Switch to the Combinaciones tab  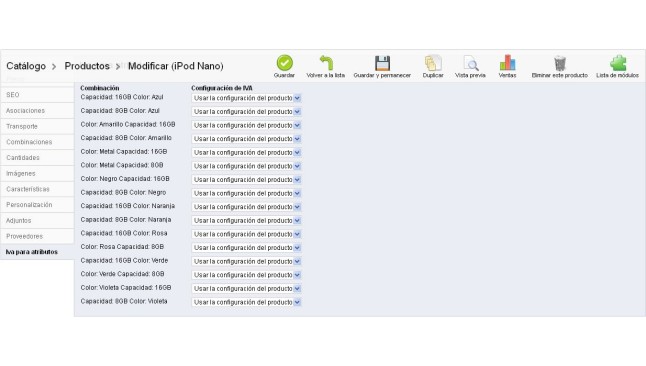point(37,142)
